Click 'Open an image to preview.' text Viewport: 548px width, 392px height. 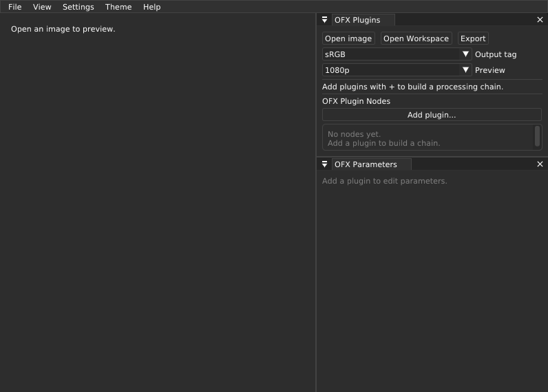[63, 29]
